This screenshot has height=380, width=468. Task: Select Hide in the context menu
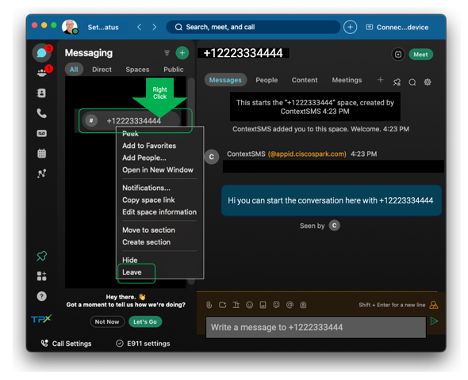pyautogui.click(x=130, y=260)
